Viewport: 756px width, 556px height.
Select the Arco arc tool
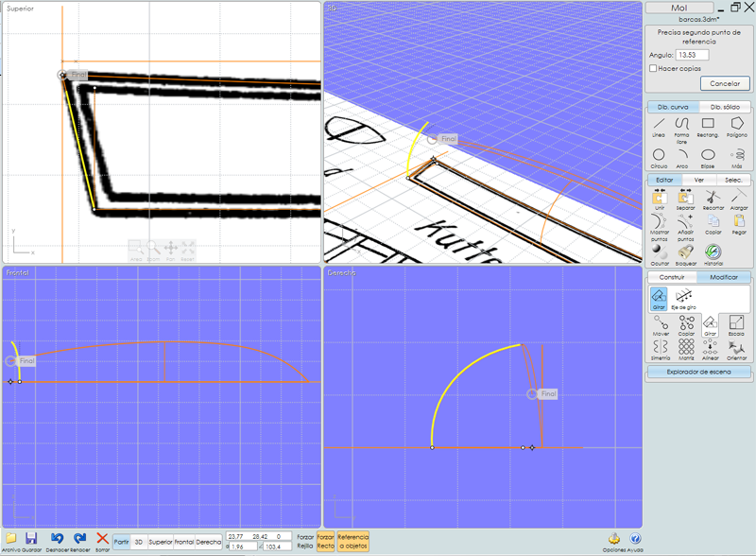click(x=682, y=158)
